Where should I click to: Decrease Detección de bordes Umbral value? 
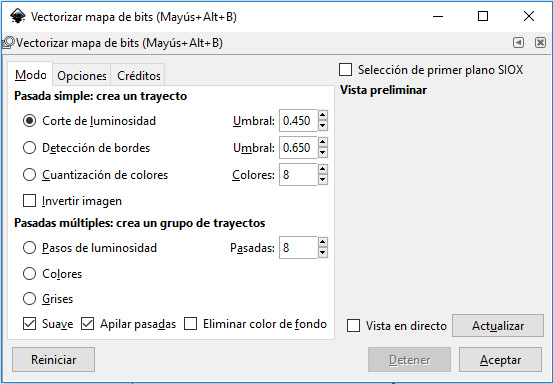tap(323, 153)
